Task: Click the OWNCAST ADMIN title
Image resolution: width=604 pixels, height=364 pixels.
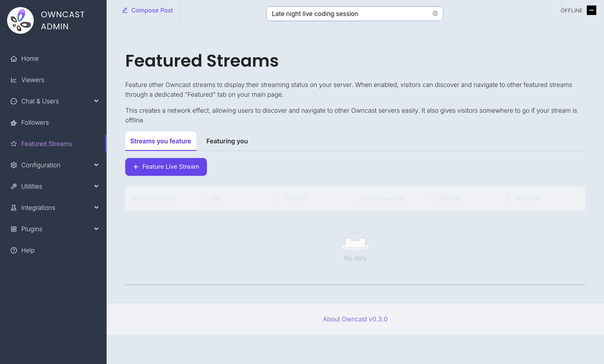Action: click(x=63, y=20)
